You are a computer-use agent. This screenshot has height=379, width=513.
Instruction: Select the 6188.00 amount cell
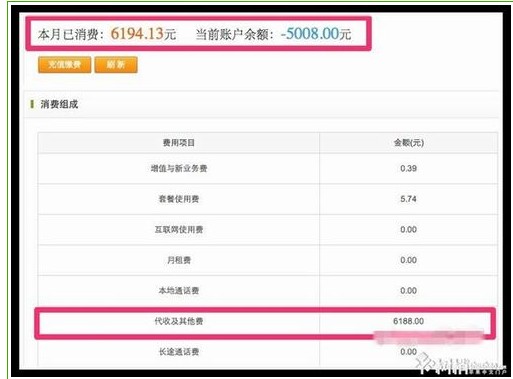409,321
